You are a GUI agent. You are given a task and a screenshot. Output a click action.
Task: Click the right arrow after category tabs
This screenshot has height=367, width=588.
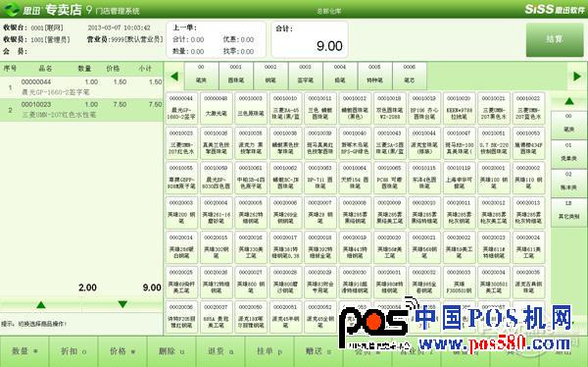(577, 77)
